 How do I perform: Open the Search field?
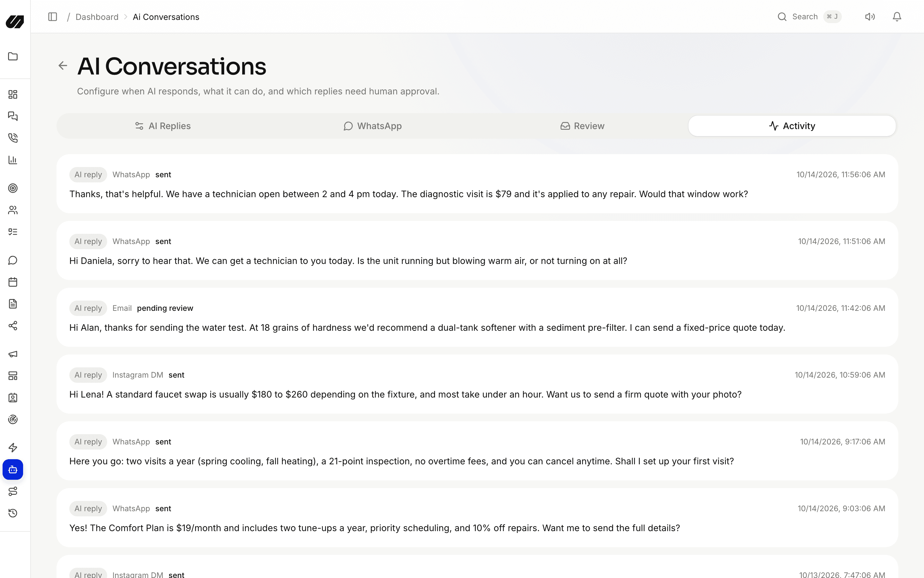809,17
